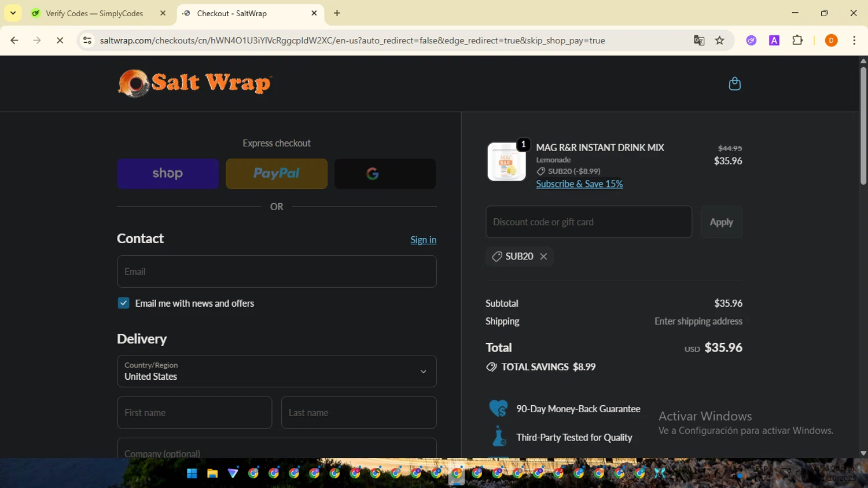868x488 pixels.
Task: Click the Third-Party Tested flask icon
Action: pos(499,437)
